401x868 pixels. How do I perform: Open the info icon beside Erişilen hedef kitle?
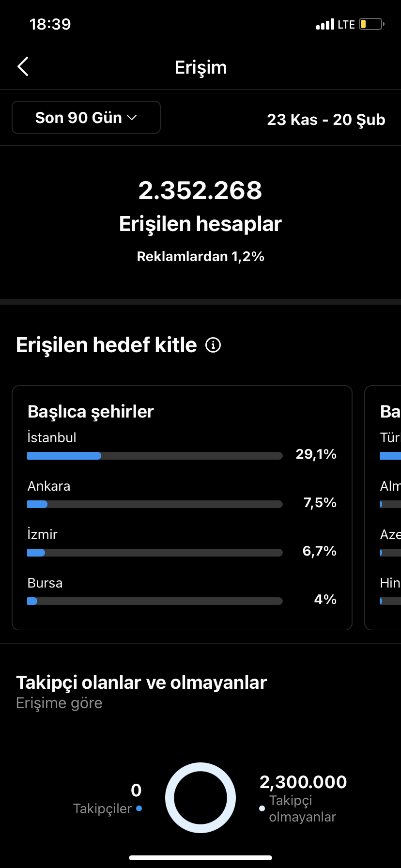pyautogui.click(x=213, y=345)
